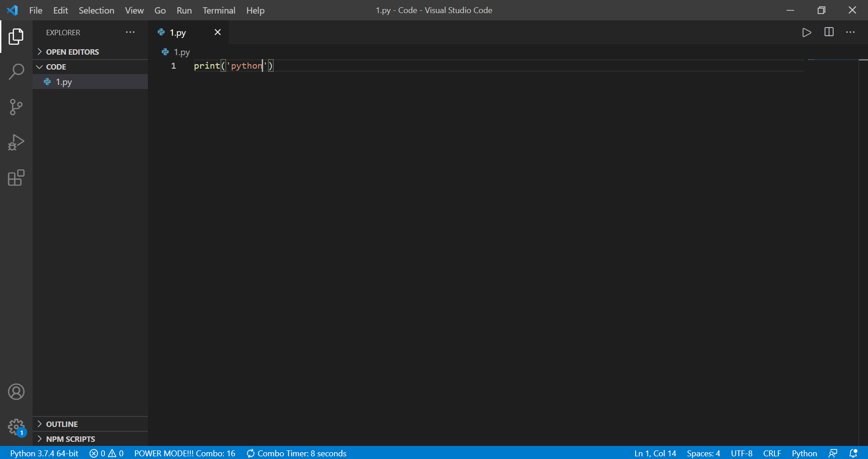Click Ln 1, Col 14 cursor position
This screenshot has height=459, width=868.
[x=655, y=453]
